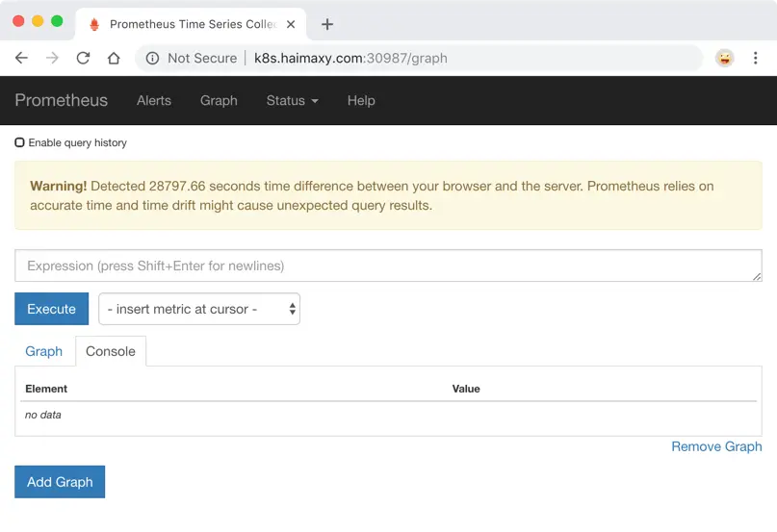The height and width of the screenshot is (532, 777).
Task: Open Help in the navigation bar
Action: (361, 100)
